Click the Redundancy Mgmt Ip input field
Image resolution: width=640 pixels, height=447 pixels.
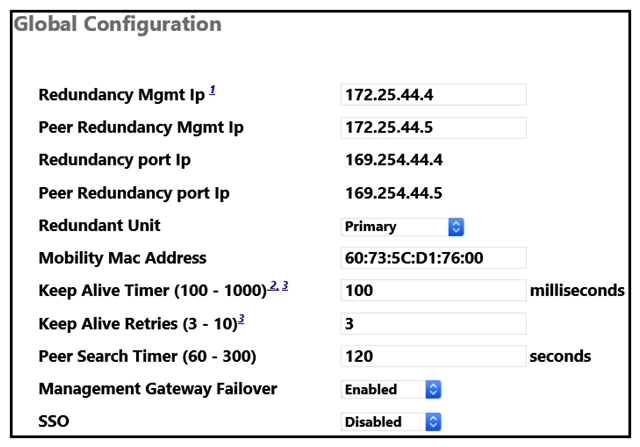[x=433, y=95]
